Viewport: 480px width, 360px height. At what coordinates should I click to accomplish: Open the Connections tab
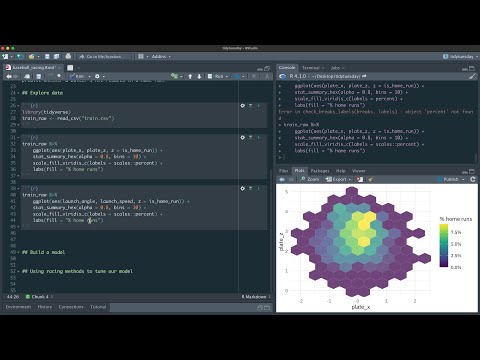tap(71, 307)
